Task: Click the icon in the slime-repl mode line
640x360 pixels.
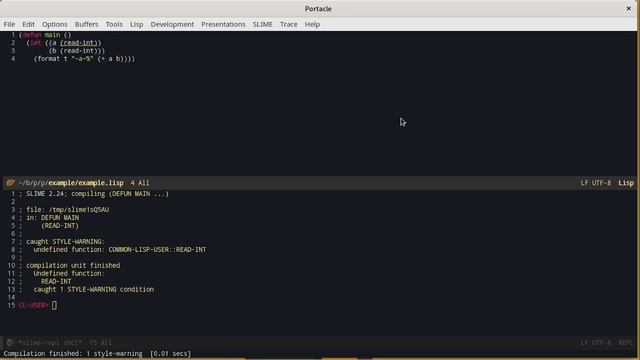Action: 10,342
